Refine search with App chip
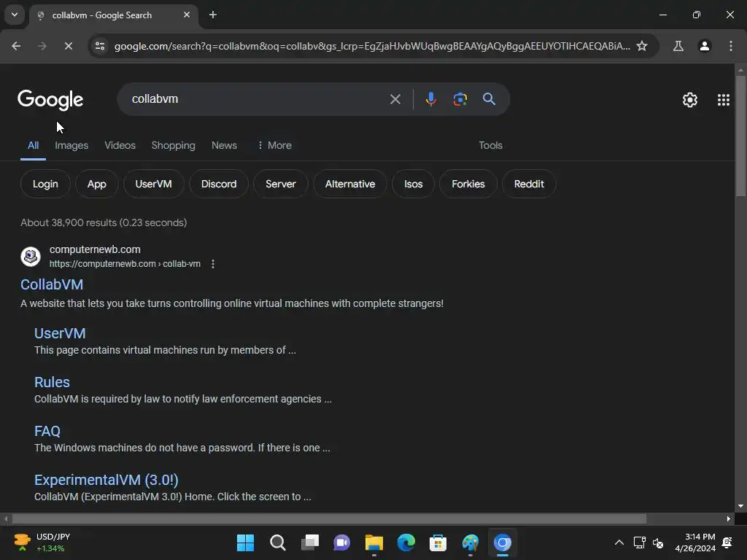The image size is (747, 560). pyautogui.click(x=97, y=184)
